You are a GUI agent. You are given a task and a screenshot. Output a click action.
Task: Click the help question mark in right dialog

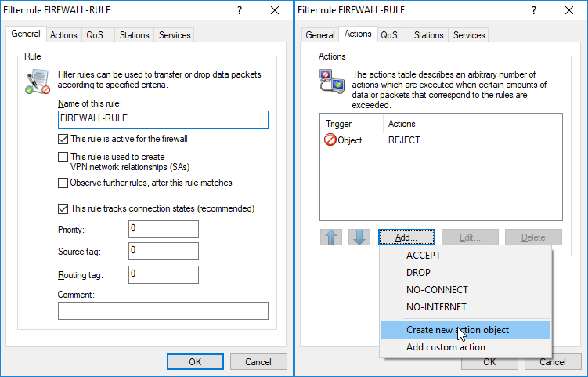(532, 10)
